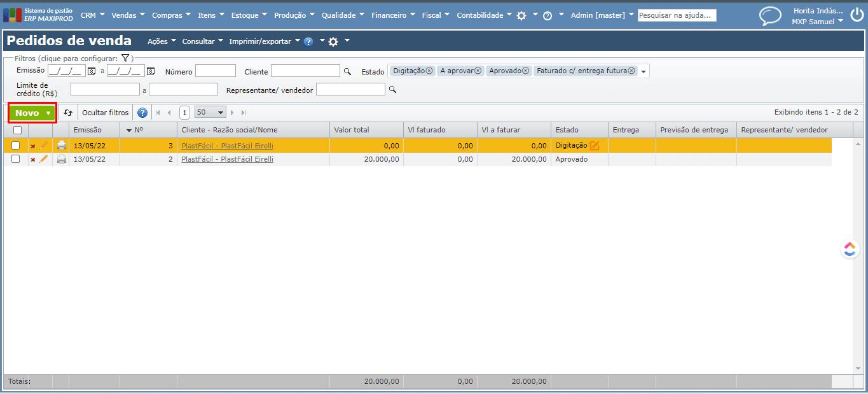Open the global settings gear in top navigation
Screen dimensions: 868x394
[x=521, y=16]
